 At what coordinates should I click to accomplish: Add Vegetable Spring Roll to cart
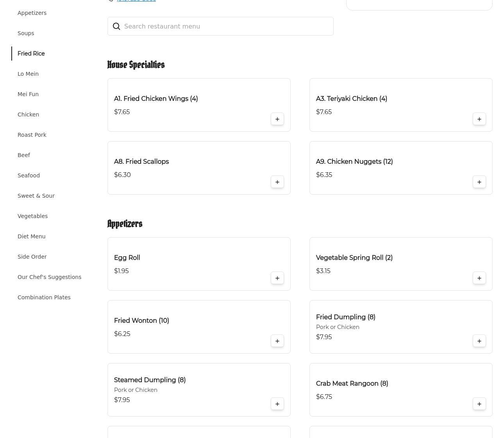(x=479, y=278)
